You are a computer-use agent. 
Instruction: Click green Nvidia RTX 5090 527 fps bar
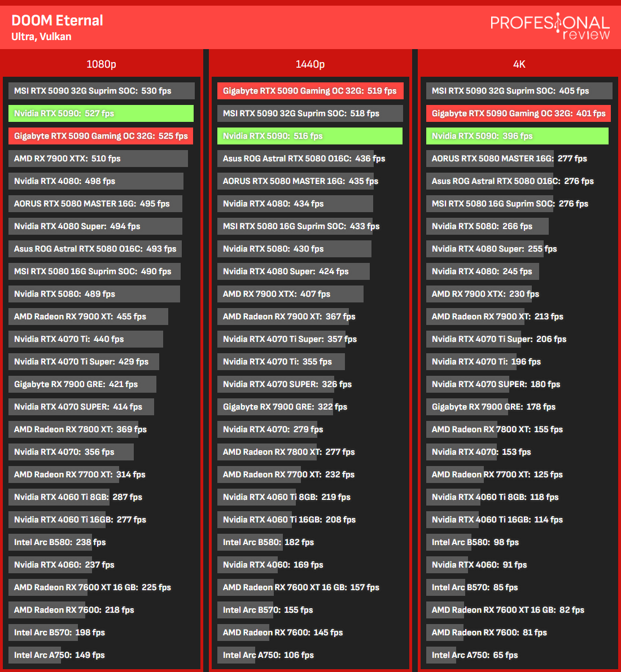point(101,113)
